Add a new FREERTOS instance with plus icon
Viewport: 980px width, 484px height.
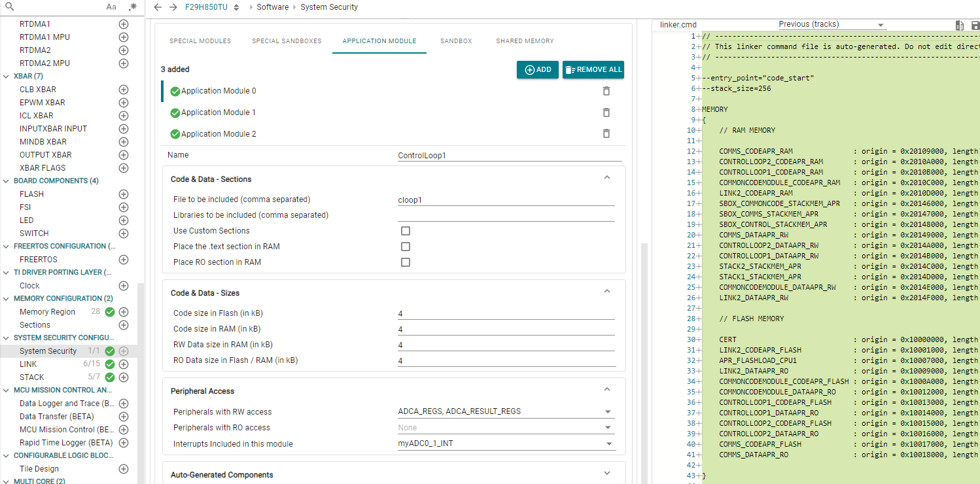pyautogui.click(x=124, y=260)
